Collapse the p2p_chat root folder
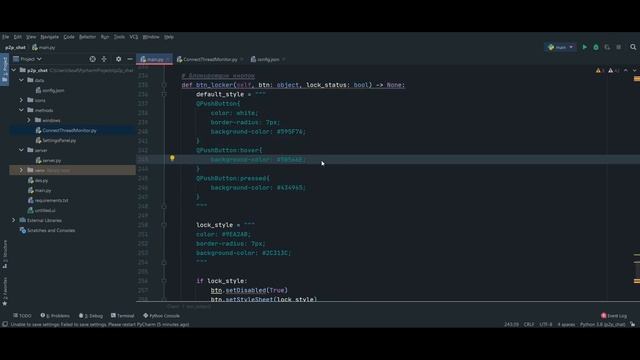640x360 pixels. point(14,70)
